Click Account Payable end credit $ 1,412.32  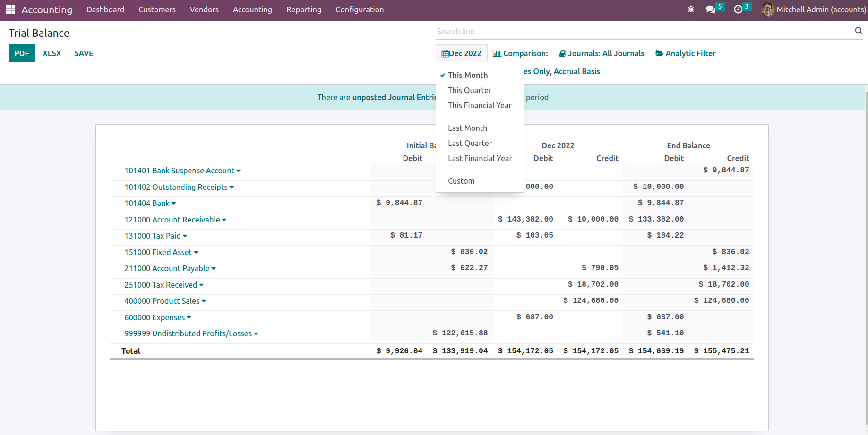tap(726, 268)
